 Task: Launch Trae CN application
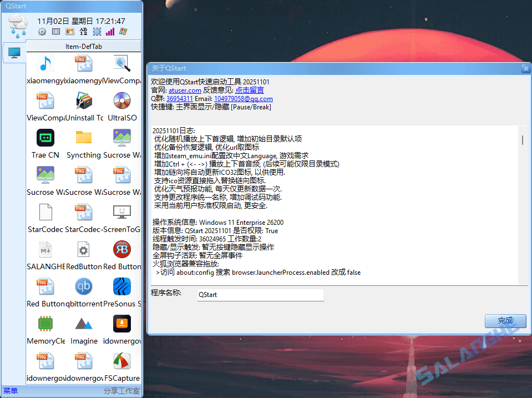point(45,138)
